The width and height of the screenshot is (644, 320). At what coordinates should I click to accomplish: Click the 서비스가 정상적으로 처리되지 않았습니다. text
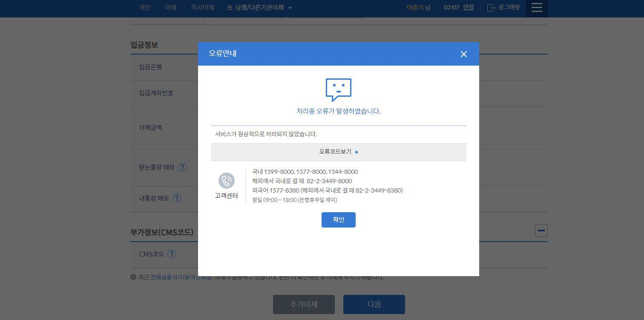[x=266, y=134]
